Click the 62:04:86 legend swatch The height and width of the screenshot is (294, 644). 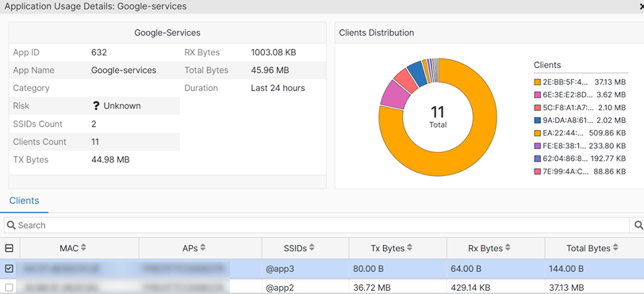[x=537, y=158]
